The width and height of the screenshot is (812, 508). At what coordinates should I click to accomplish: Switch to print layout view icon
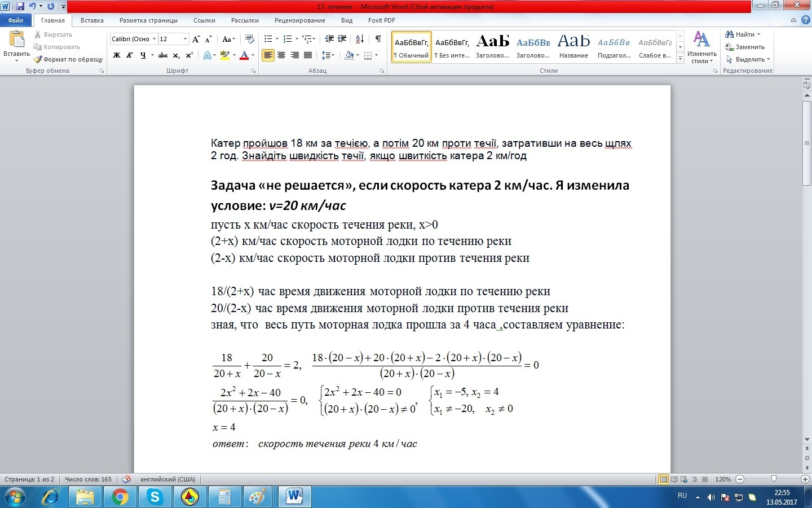point(664,479)
